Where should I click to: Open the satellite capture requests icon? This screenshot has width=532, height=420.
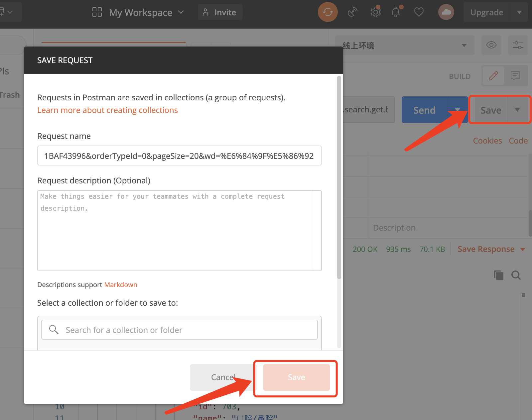(352, 12)
